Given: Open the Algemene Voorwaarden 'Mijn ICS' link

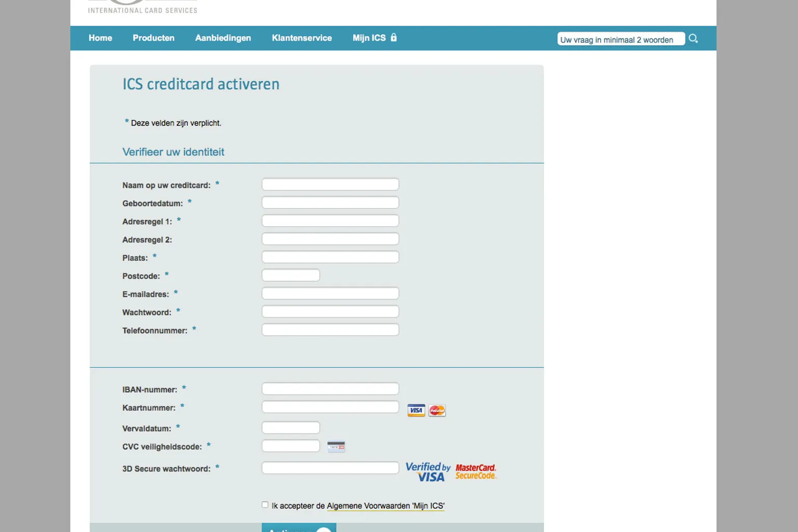Looking at the screenshot, I should tap(385, 506).
